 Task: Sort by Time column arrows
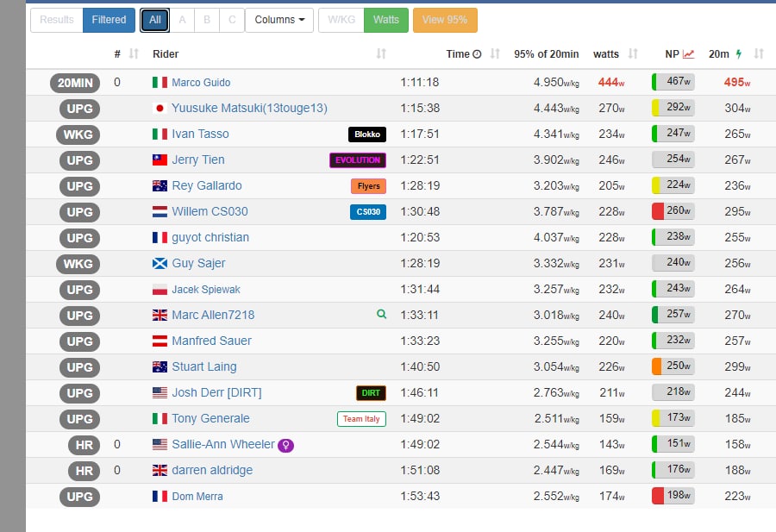(x=495, y=54)
